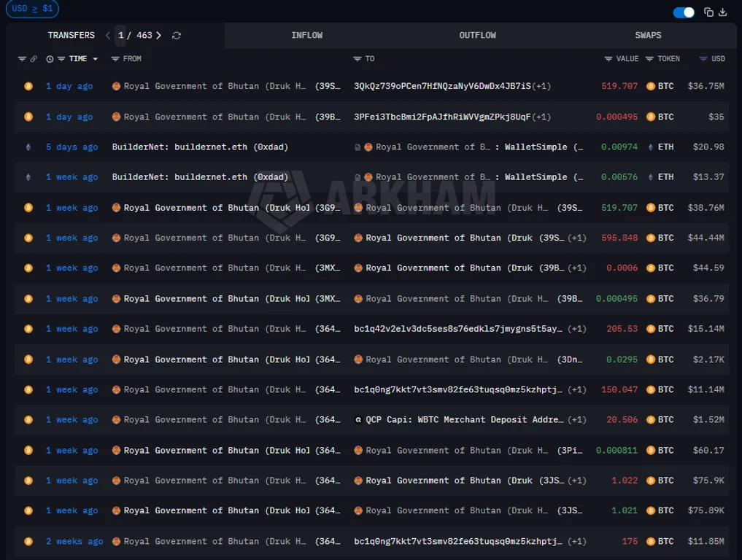Click the $60.17 USD amount

tap(708, 451)
